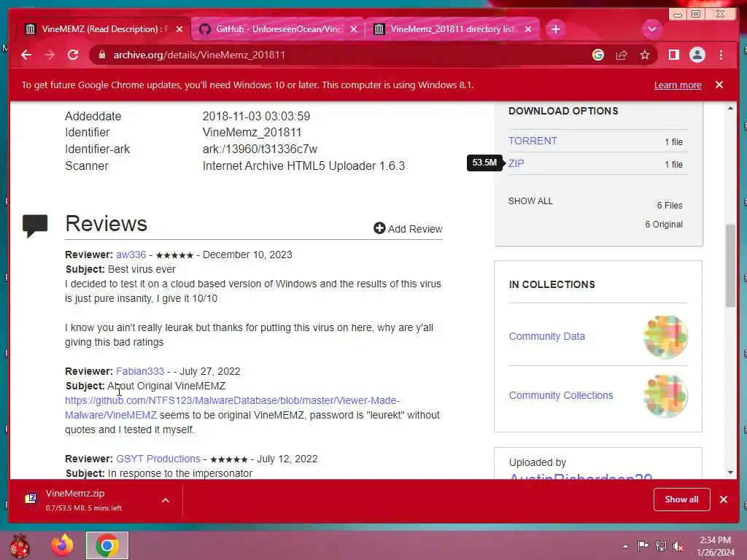Click the Addeddate value 2018-11-03 03:03:59
The image size is (747, 560).
(x=256, y=116)
